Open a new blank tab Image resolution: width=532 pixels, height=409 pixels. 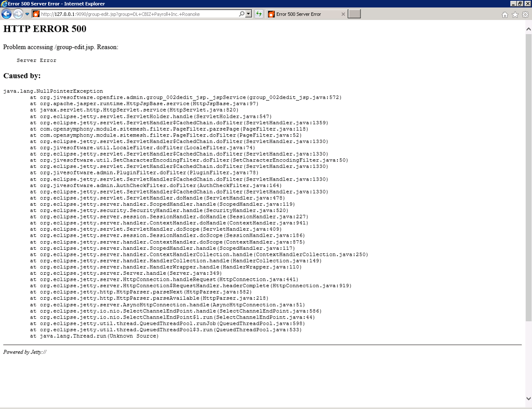(x=354, y=14)
